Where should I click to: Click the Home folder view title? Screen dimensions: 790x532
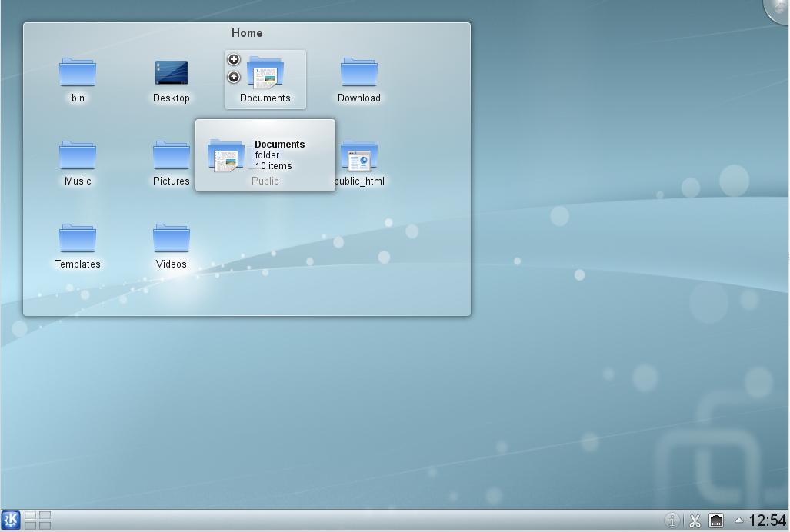point(247,33)
